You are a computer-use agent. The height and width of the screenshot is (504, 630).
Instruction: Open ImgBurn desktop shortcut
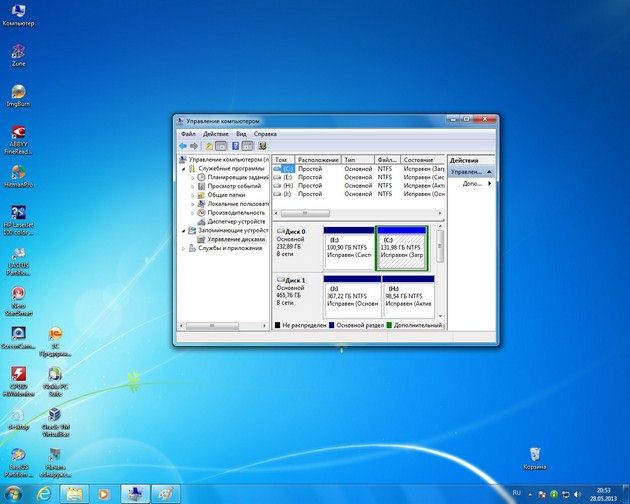18,96
